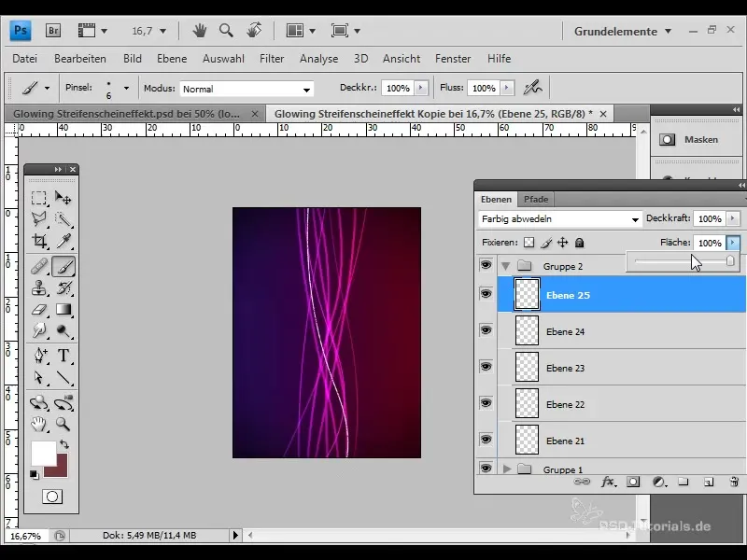Image resolution: width=747 pixels, height=560 pixels.
Task: Open the Pinsel preset picker arrow
Action: pyautogui.click(x=126, y=88)
